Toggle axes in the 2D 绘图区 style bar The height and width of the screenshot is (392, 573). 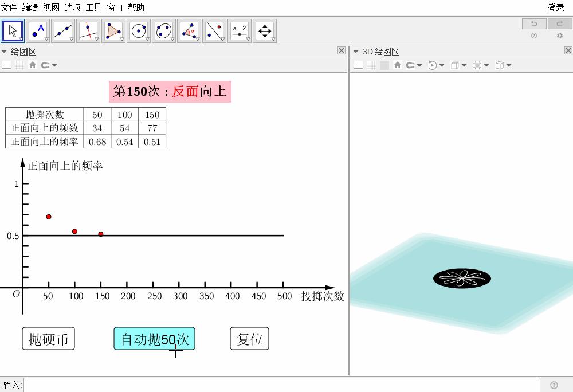(x=7, y=65)
